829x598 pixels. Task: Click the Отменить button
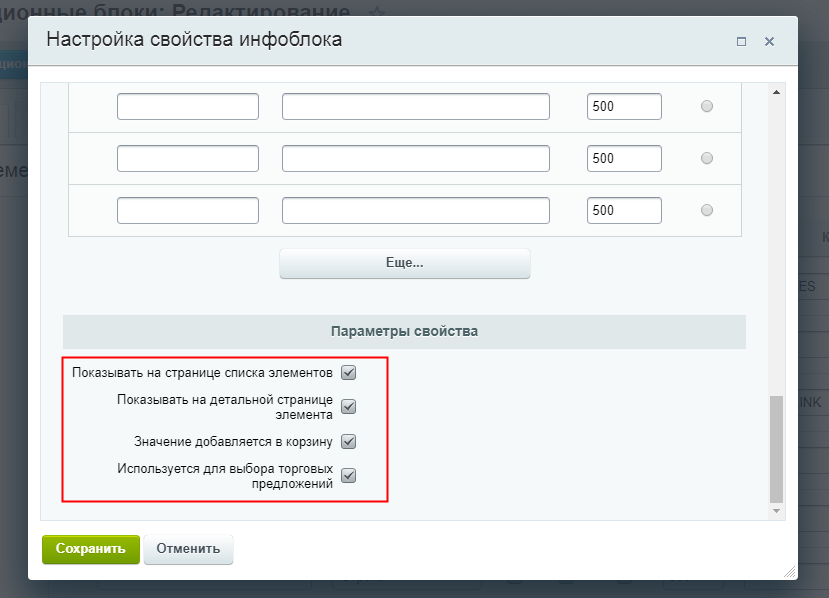coord(188,549)
